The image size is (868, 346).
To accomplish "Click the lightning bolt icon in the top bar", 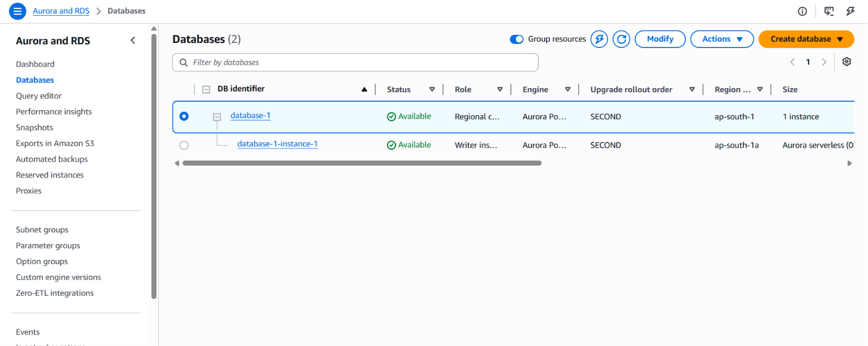I will [x=850, y=11].
